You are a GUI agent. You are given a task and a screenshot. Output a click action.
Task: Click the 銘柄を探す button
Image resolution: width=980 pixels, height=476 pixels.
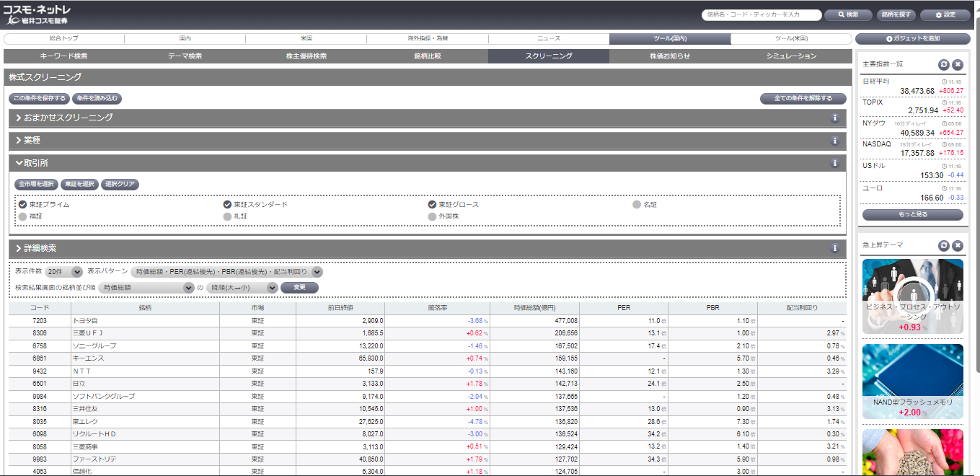(896, 14)
